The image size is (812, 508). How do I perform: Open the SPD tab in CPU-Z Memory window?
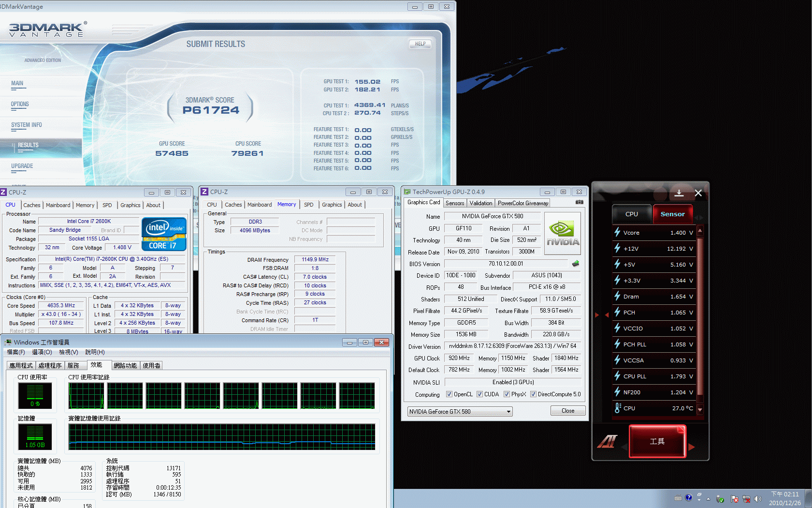tap(309, 205)
